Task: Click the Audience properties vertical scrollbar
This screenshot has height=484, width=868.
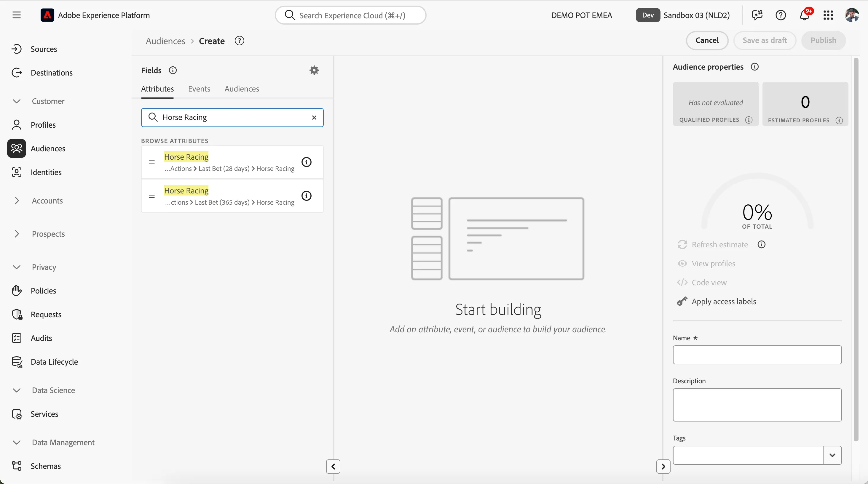Action: (x=856, y=249)
